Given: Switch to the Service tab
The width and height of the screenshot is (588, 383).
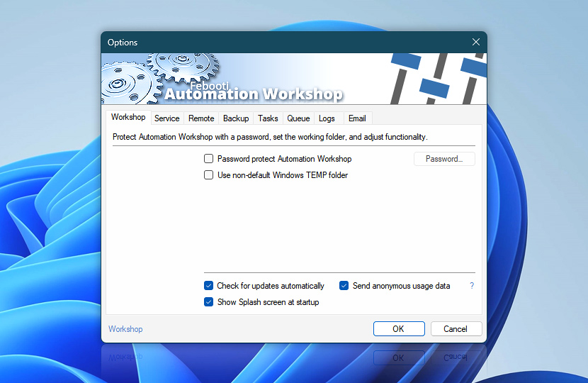Looking at the screenshot, I should pos(167,118).
